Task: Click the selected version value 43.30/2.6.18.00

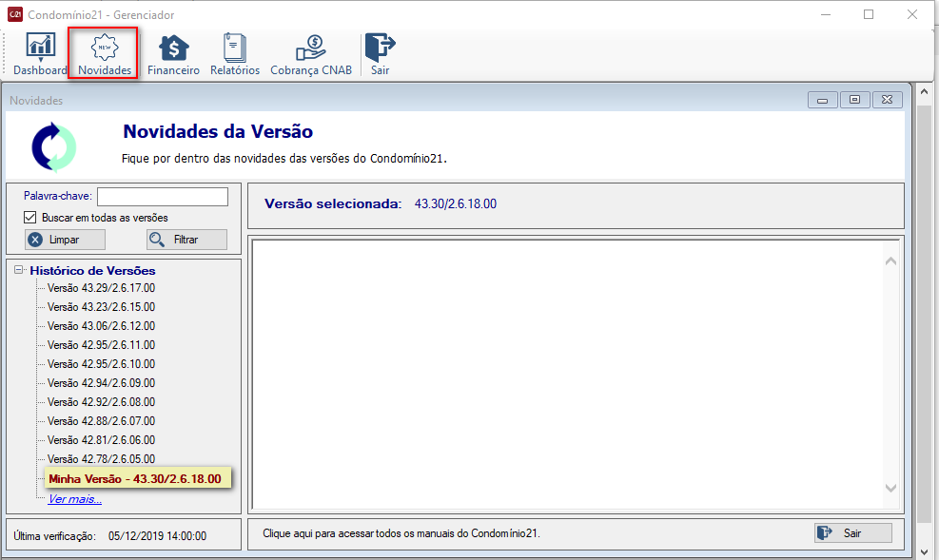Action: coord(456,204)
